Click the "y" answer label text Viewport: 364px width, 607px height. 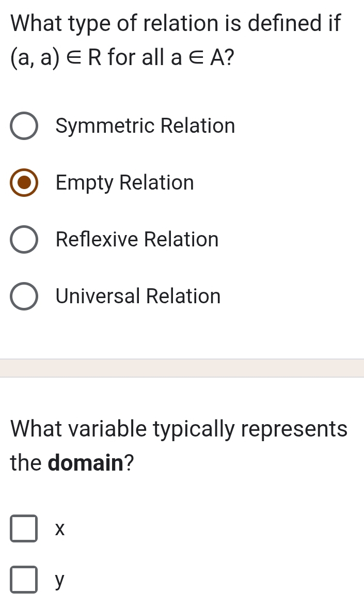tap(60, 582)
